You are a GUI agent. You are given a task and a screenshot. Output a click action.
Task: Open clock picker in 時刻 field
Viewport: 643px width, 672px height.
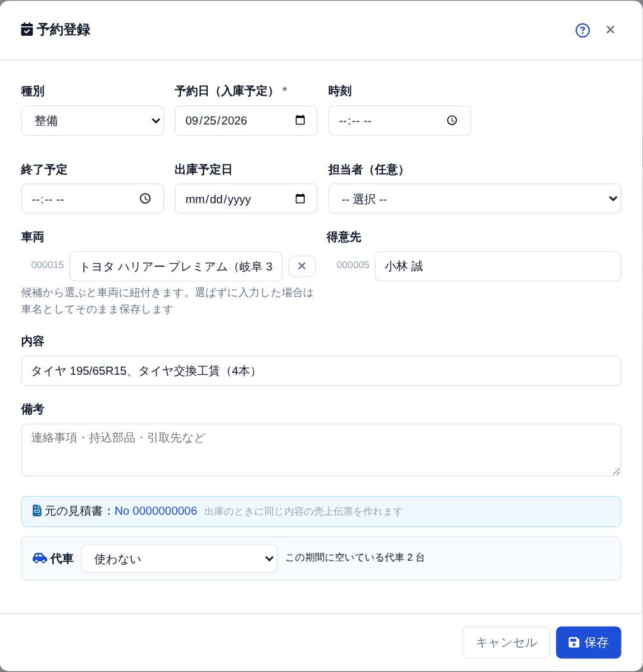(x=452, y=120)
